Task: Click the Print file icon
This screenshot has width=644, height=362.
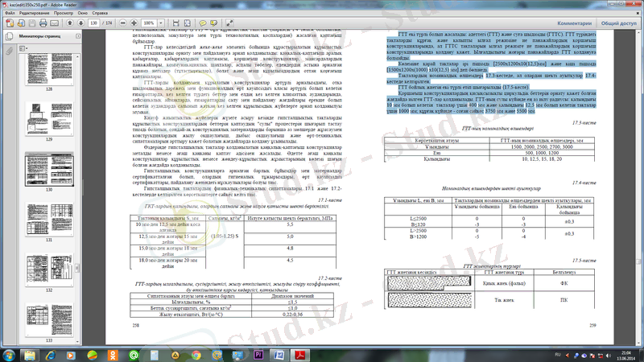Action: tap(42, 23)
